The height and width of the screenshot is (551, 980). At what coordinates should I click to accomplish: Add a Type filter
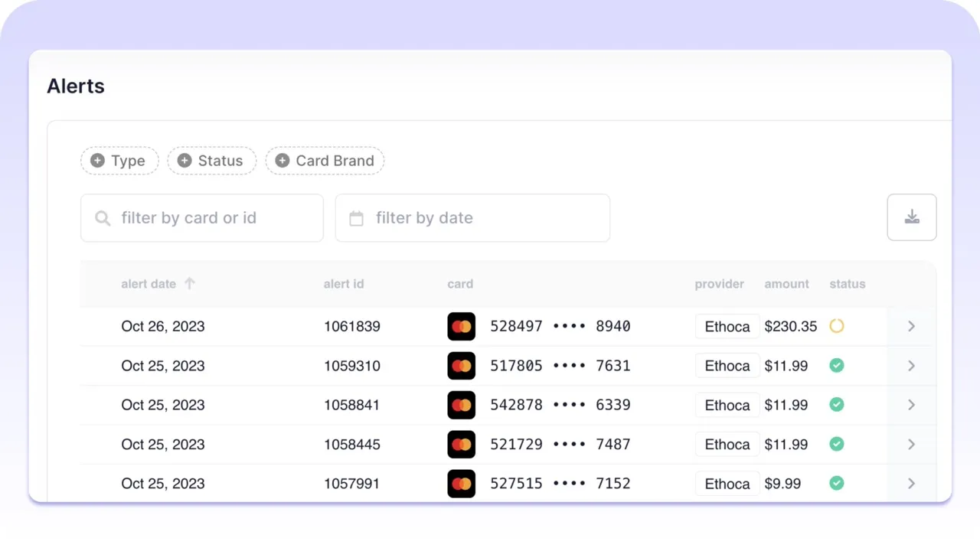[x=119, y=161]
